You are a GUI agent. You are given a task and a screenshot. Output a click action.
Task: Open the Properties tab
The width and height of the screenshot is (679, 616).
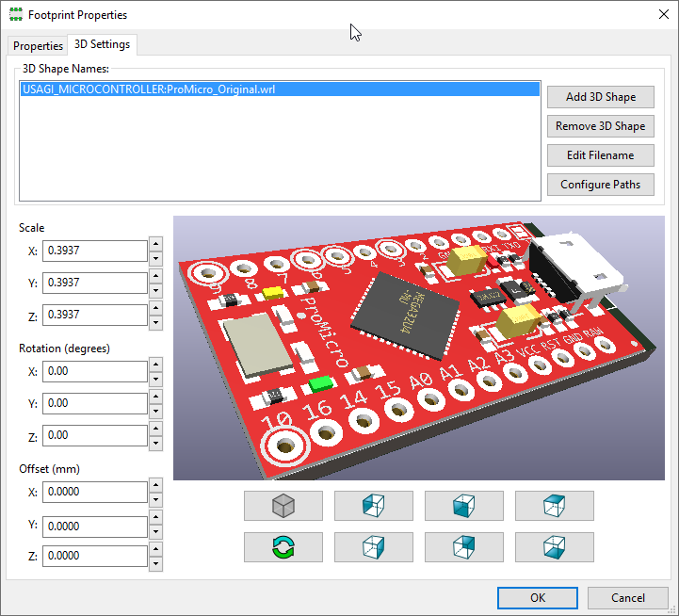pos(38,45)
